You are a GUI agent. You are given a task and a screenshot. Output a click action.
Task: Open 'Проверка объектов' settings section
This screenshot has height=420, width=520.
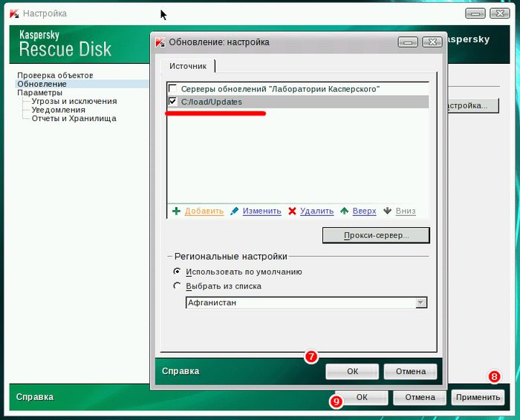(x=55, y=75)
